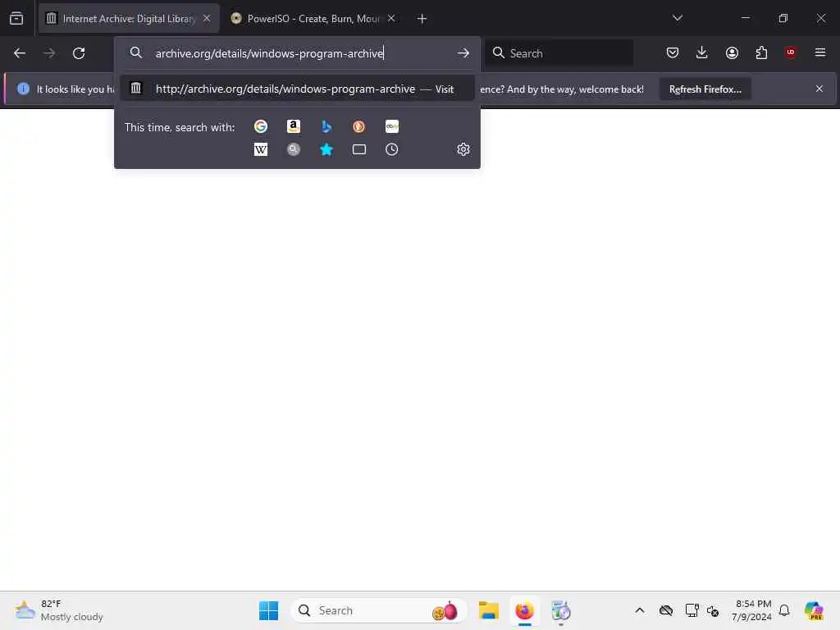This screenshot has width=840, height=630.
Task: Search open tabs using tabs icon
Action: [359, 149]
